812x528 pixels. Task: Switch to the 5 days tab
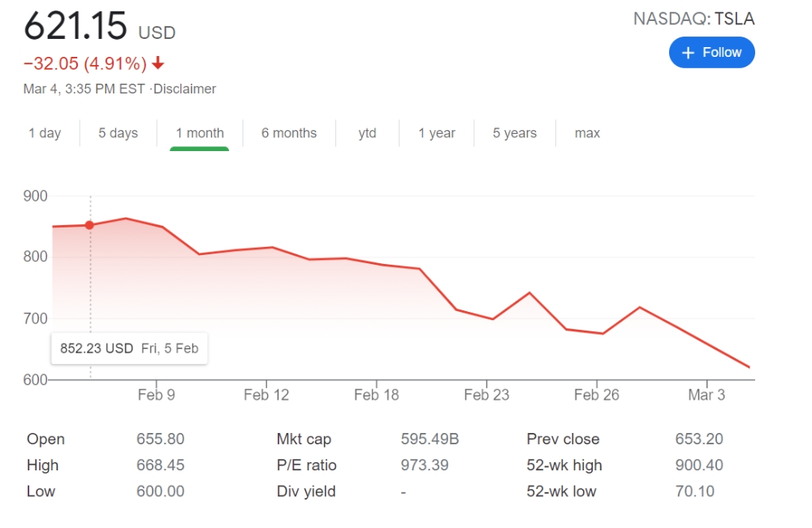pos(118,133)
